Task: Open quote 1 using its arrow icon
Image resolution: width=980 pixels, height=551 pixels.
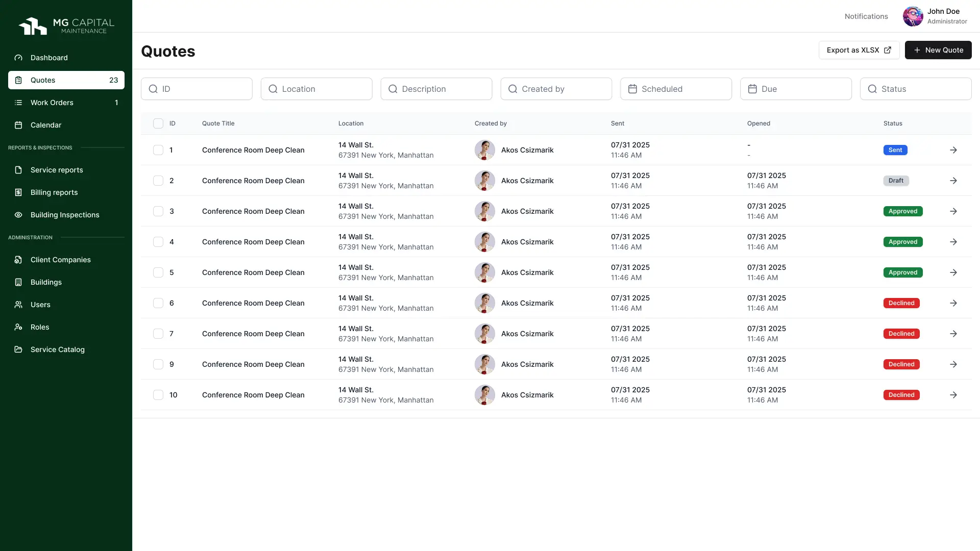Action: (953, 150)
